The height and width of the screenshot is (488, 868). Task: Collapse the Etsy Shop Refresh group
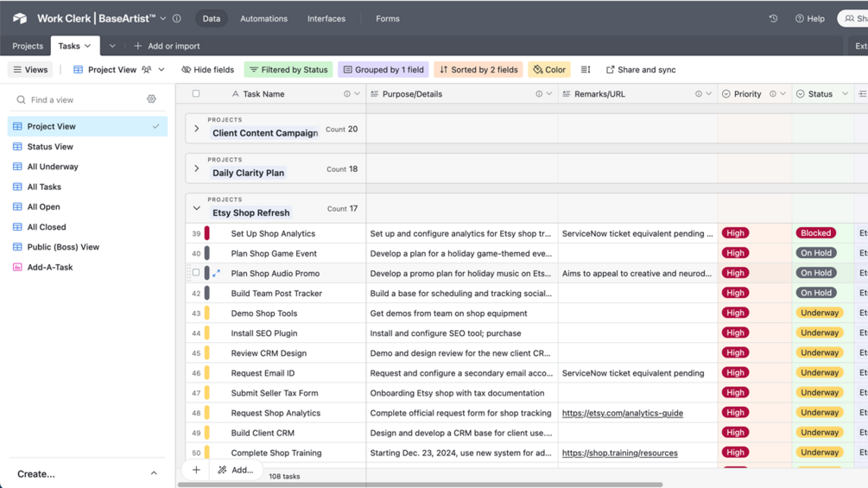[197, 208]
